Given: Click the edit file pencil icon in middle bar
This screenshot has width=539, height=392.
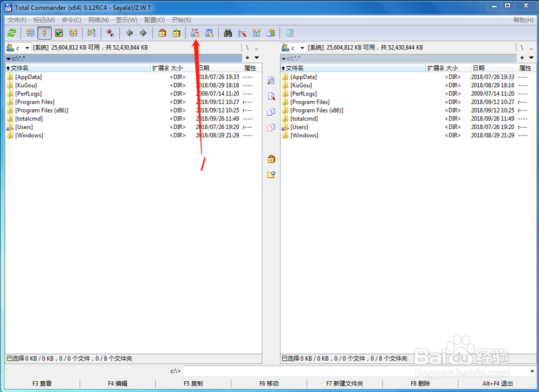Looking at the screenshot, I should pos(271,96).
